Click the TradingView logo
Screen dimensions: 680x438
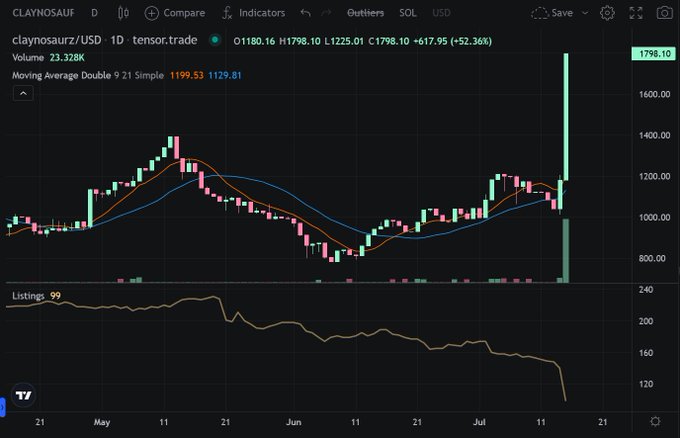pos(23,395)
